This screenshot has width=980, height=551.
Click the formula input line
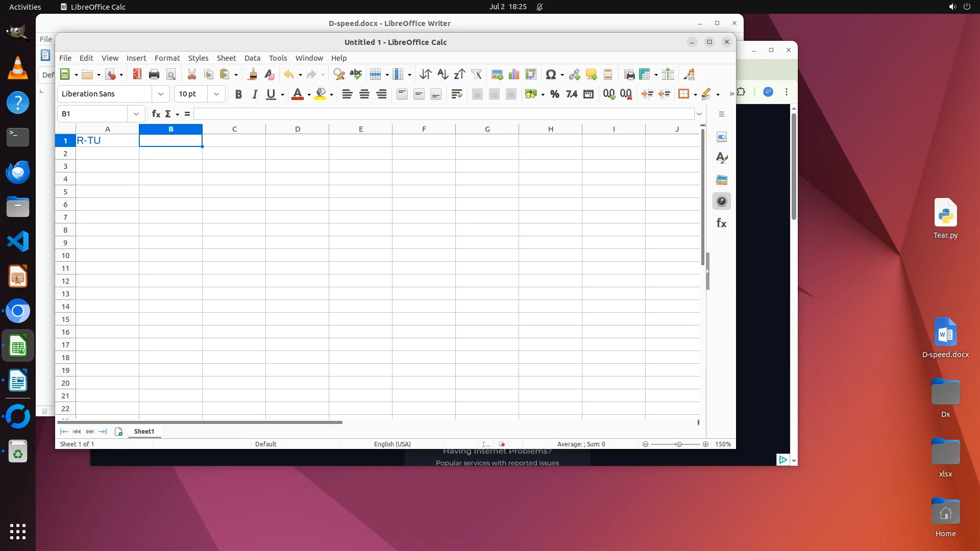(443, 114)
